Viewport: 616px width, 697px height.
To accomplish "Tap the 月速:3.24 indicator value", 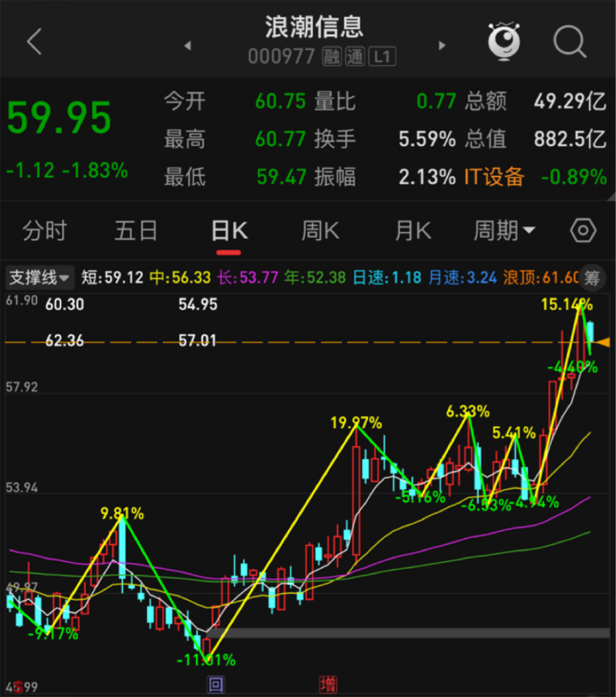I will [x=463, y=278].
